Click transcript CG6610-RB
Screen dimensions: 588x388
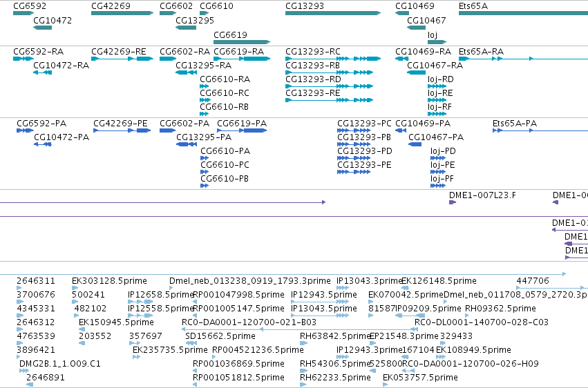tap(225, 107)
